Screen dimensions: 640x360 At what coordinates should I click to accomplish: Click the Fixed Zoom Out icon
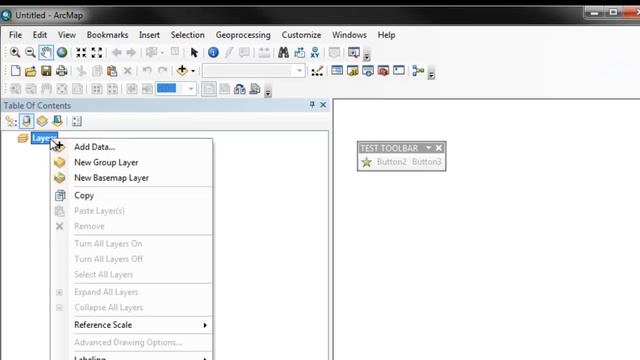point(97,52)
